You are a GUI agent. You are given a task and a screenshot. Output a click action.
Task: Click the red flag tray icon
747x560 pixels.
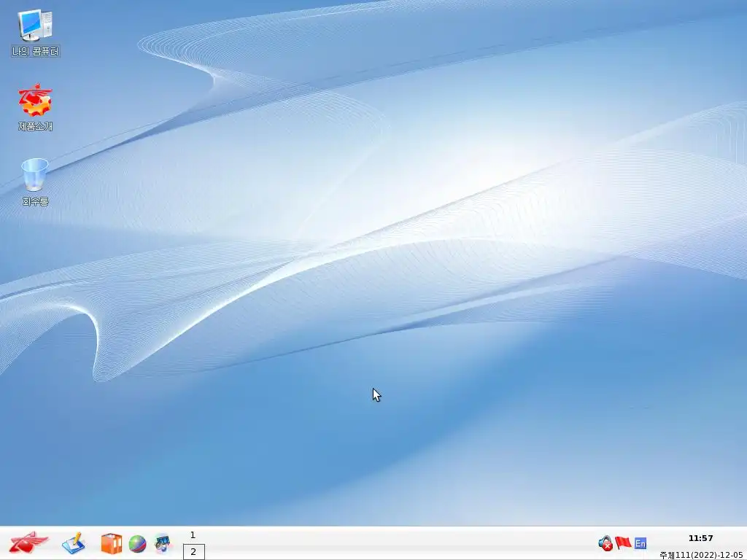(x=623, y=542)
